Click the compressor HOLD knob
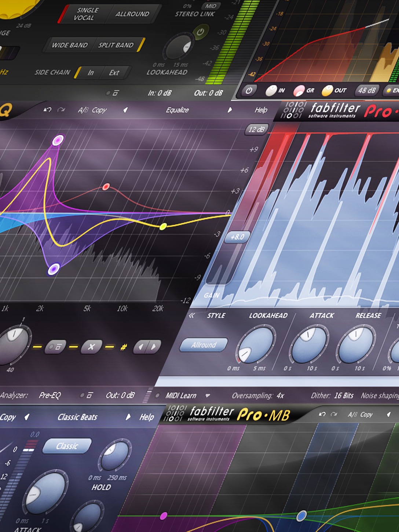399x532 pixels. pos(115,456)
